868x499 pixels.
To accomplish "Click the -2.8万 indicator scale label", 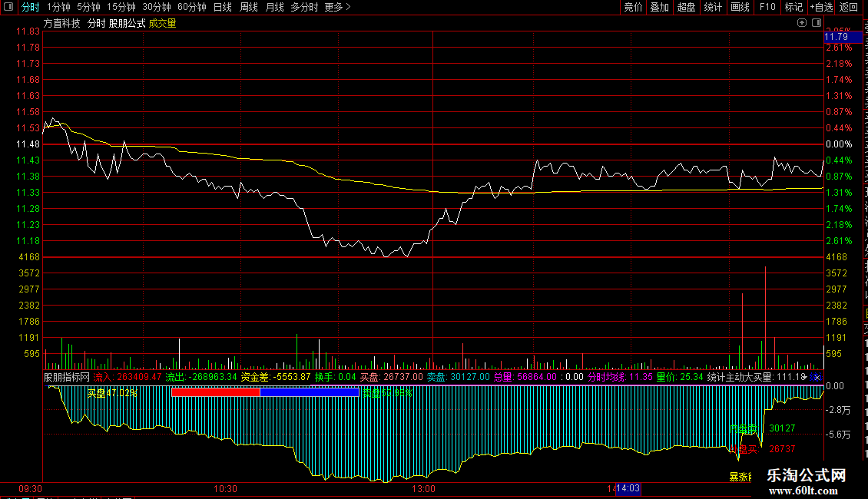I will (837, 410).
